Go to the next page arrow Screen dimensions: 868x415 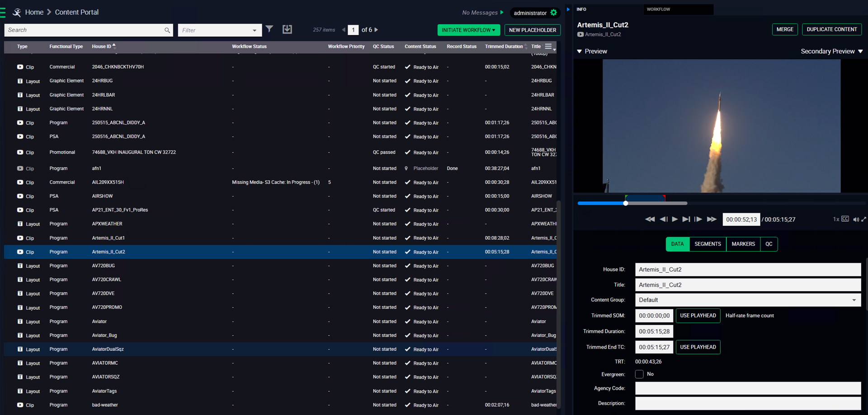coord(376,30)
